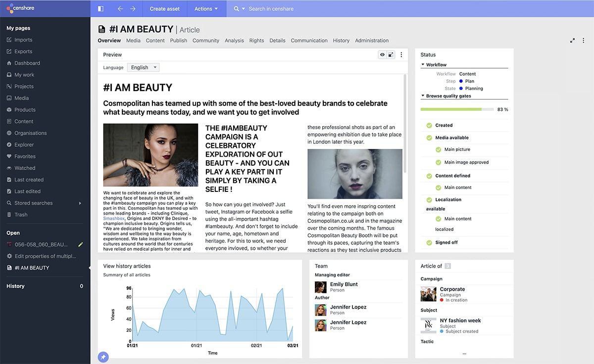Click the pin icon at bottom left
Image resolution: width=594 pixels, height=364 pixels.
coord(103,357)
